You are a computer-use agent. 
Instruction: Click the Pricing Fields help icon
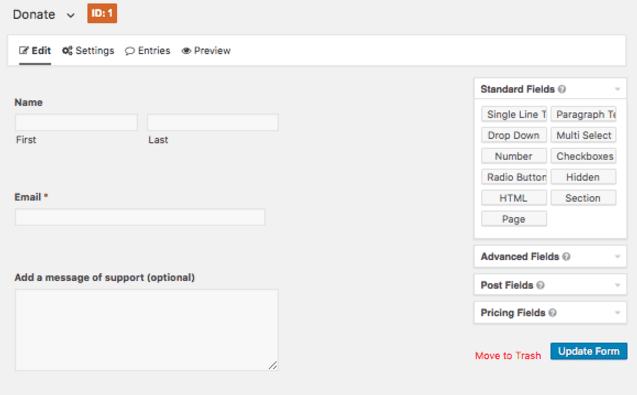click(x=552, y=313)
